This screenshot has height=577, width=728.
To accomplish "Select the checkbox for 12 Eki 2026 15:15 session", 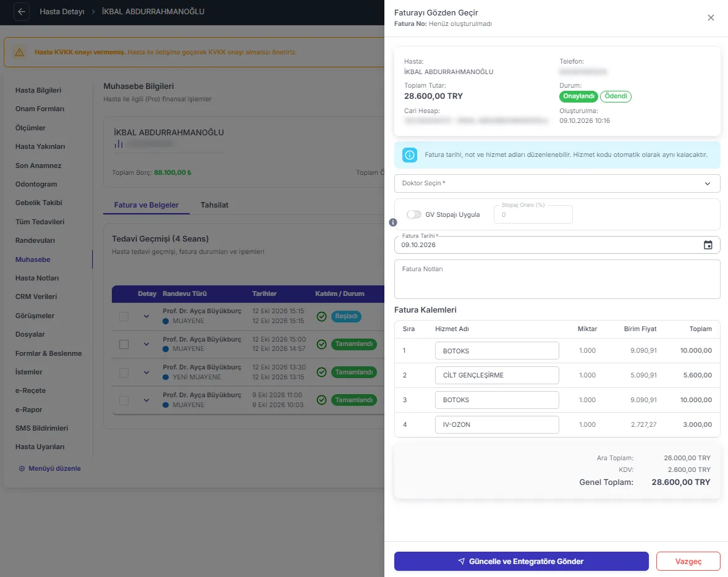I will tap(124, 316).
